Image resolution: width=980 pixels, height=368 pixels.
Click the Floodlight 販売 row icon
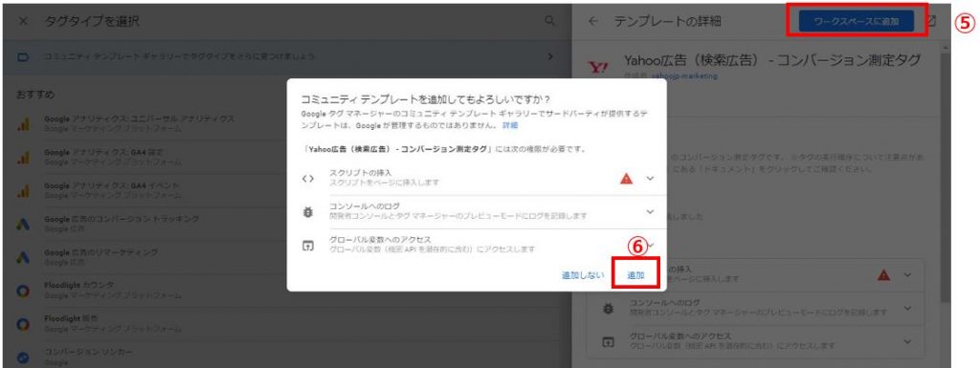23,325
